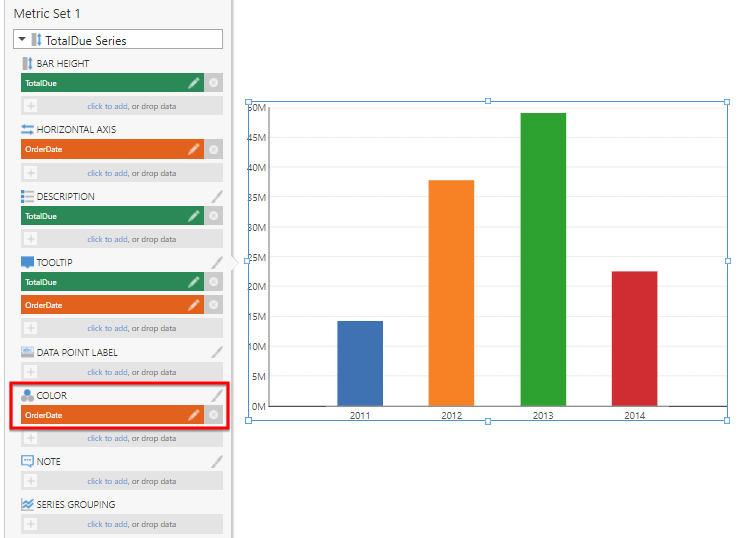This screenshot has width=740, height=538.
Task: Add data under Note
Action: point(122,481)
